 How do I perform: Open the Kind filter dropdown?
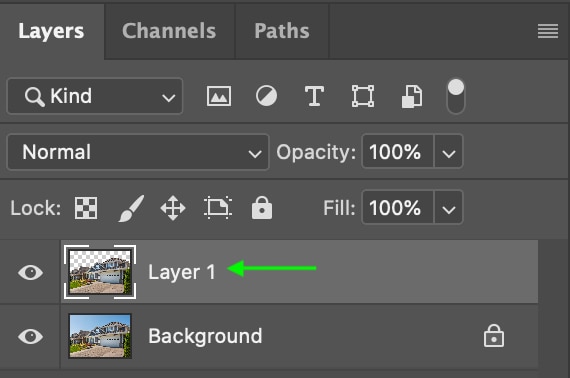tap(95, 96)
